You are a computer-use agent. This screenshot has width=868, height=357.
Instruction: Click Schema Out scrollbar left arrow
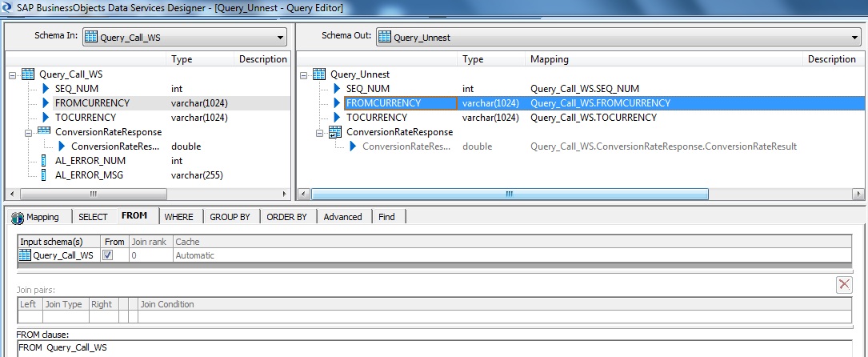coord(302,195)
